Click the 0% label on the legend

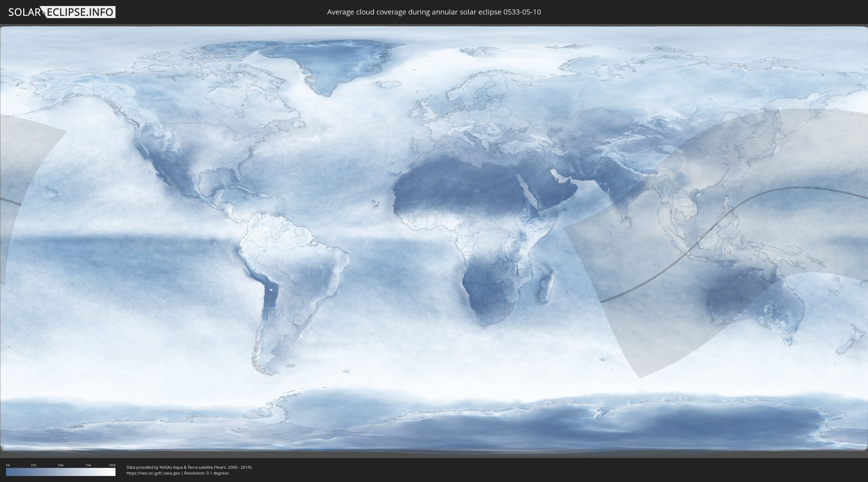point(8,465)
